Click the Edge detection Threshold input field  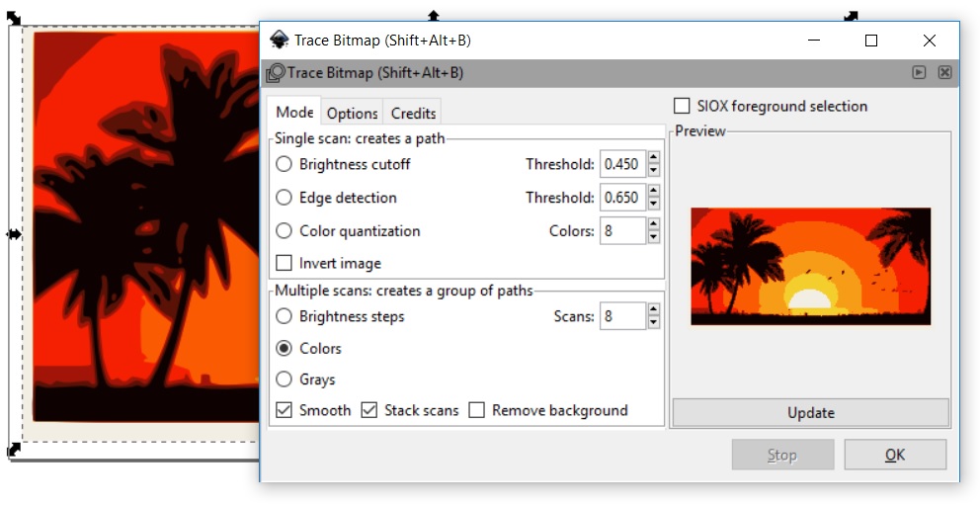pyautogui.click(x=622, y=198)
